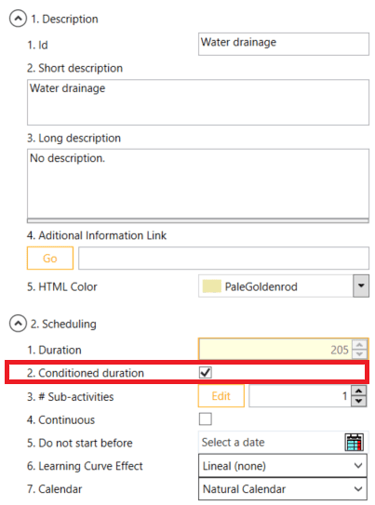The height and width of the screenshot is (505, 375).
Task: Increase Duration with the up spinner arrow
Action: coord(359,345)
